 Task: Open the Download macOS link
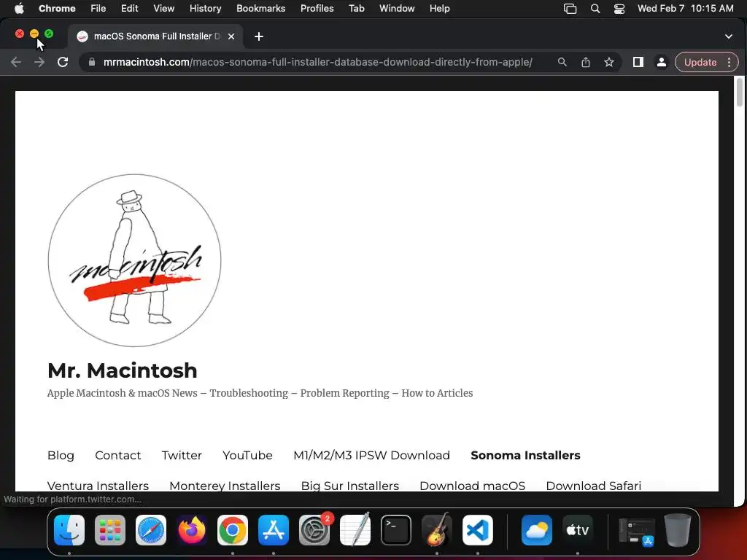point(472,486)
